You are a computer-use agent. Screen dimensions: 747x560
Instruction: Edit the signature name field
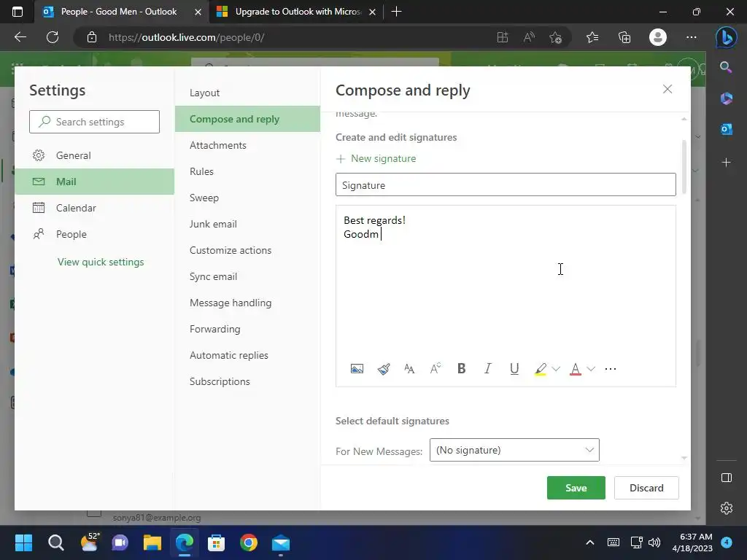click(506, 184)
